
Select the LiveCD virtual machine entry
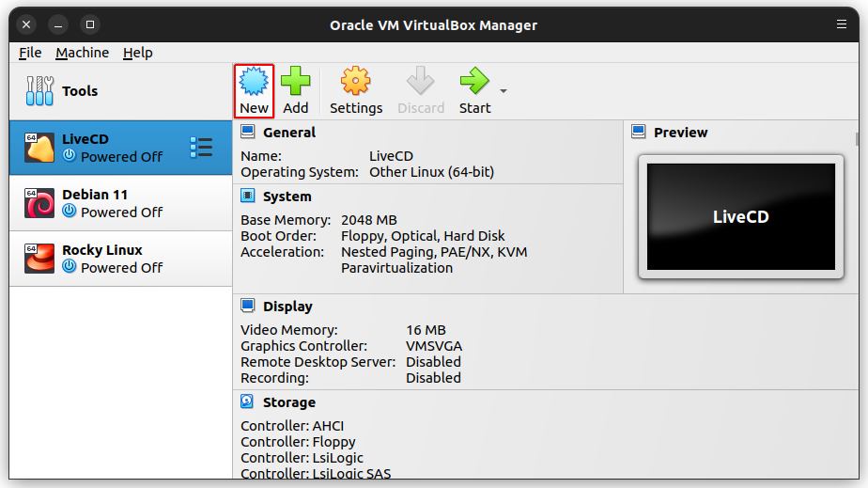click(x=120, y=148)
